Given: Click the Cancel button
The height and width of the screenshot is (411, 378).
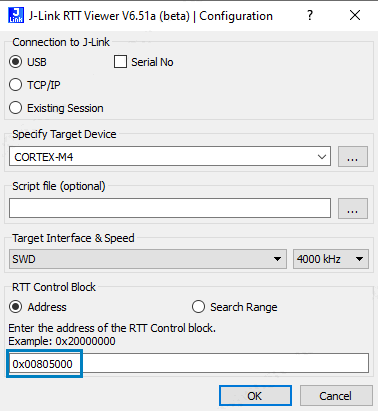Looking at the screenshot, I should [x=336, y=396].
